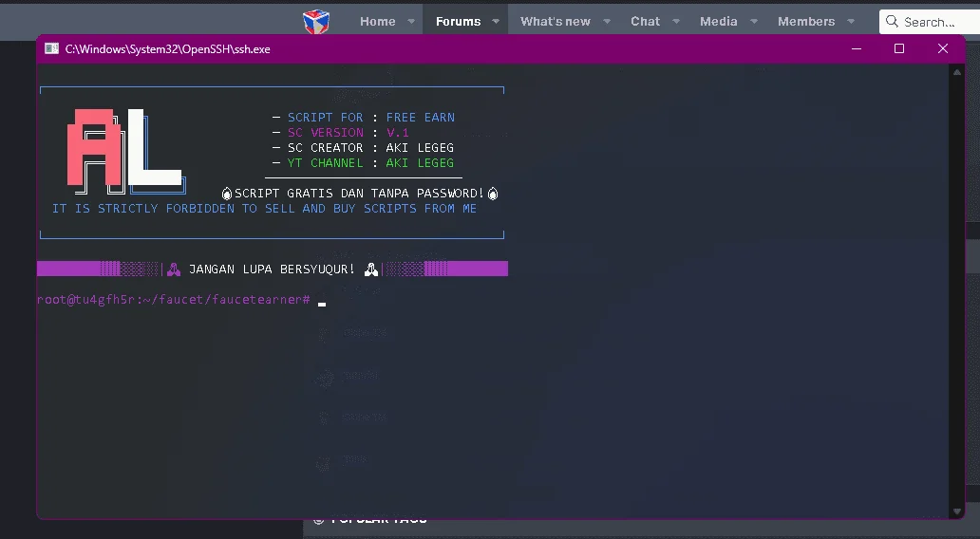Click 'SCRIPT GRATIS DAN TANPA PASSWORD!' text
Image resolution: width=980 pixels, height=539 pixels.
click(x=359, y=193)
